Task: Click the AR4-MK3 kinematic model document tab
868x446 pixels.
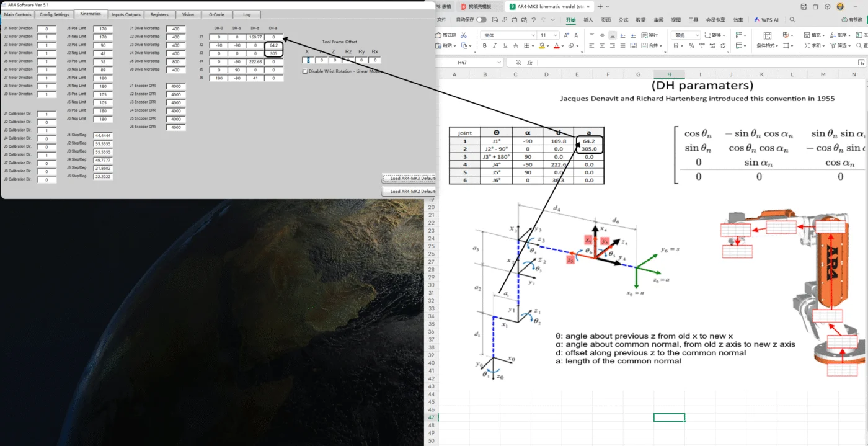Action: coord(550,7)
